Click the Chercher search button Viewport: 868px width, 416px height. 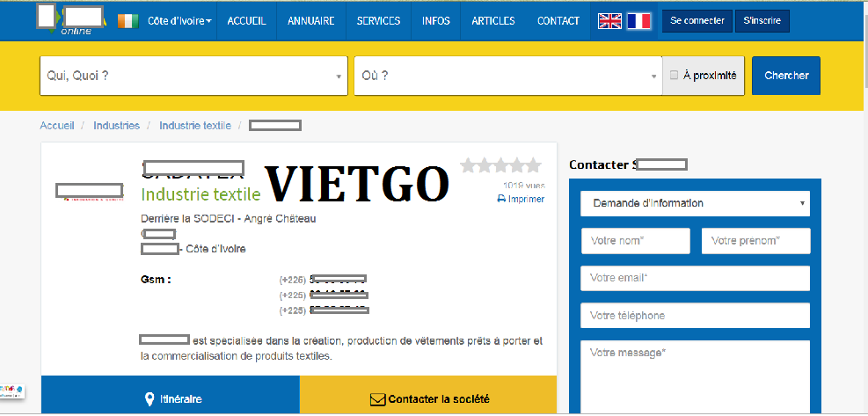[786, 76]
